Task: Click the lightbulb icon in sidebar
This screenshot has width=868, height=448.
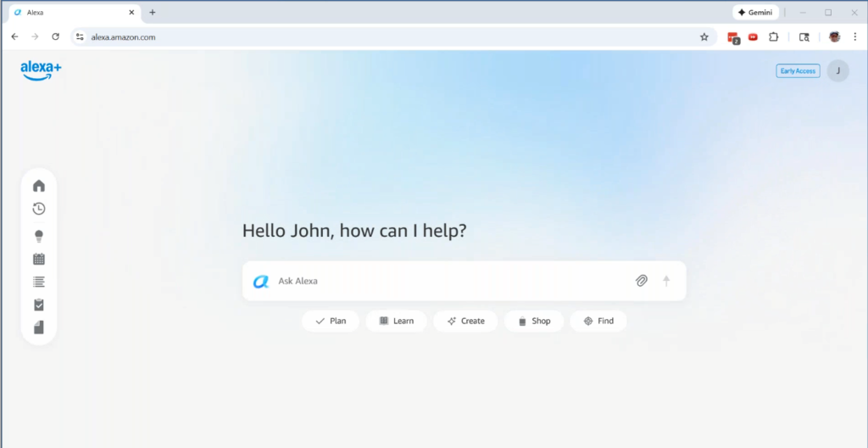Action: [39, 236]
